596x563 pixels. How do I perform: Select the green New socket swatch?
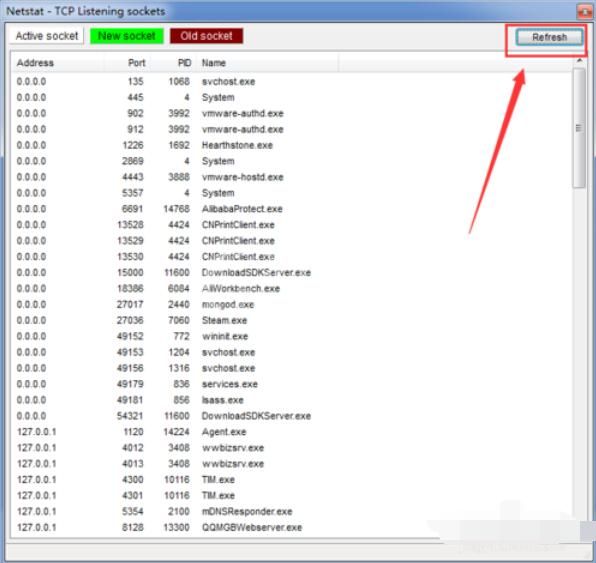pyautogui.click(x=127, y=36)
